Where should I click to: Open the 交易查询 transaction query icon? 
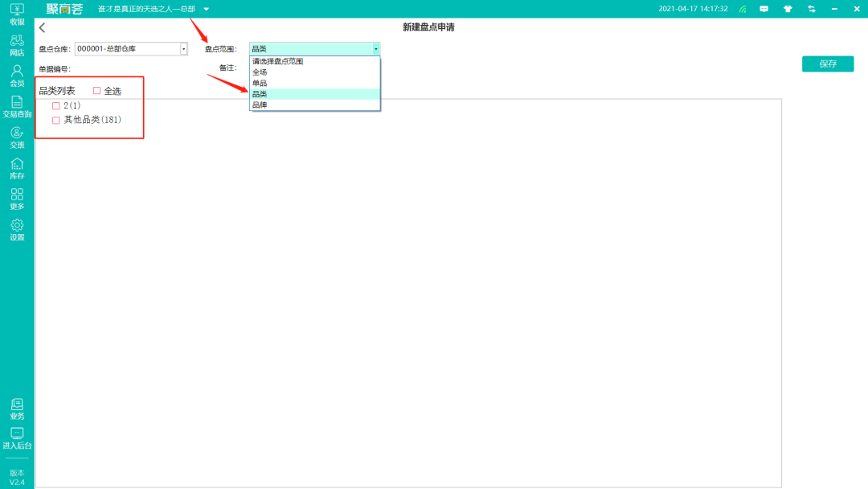[17, 106]
